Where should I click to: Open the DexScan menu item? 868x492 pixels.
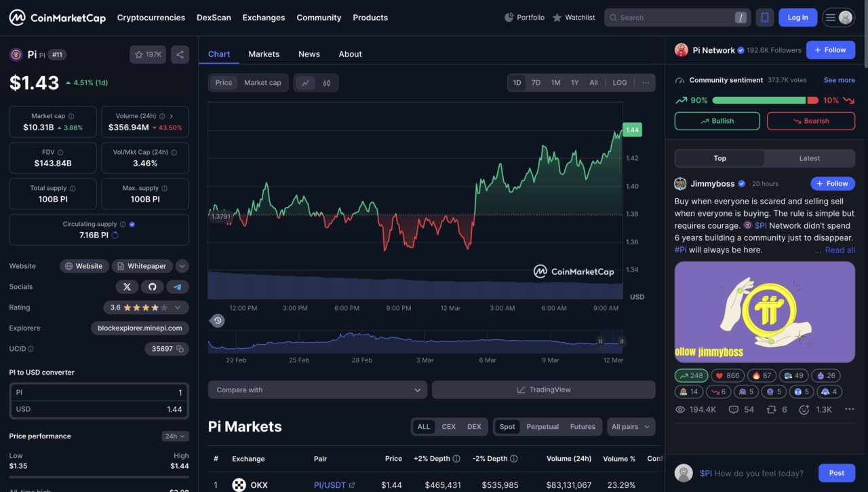(214, 18)
